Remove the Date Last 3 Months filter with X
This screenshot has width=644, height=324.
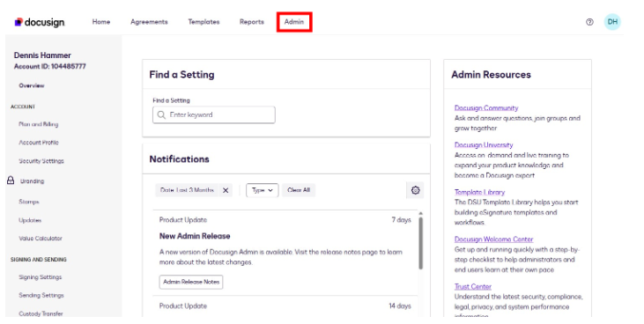coord(226,190)
